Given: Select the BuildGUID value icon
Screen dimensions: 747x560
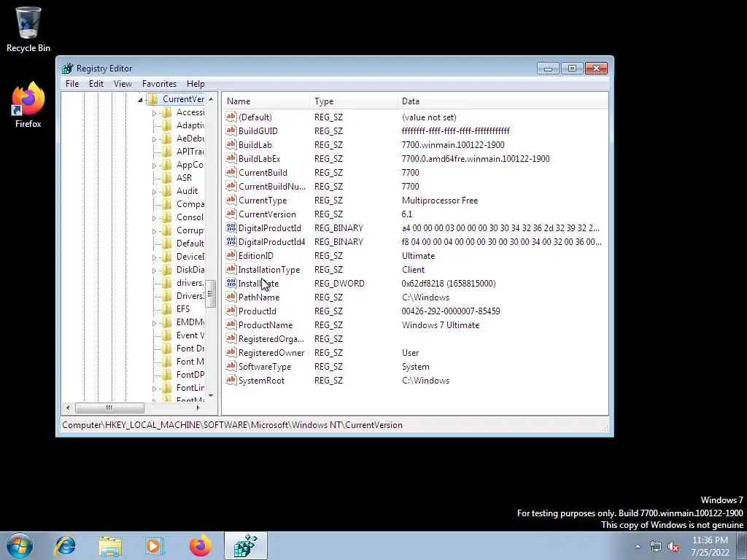Looking at the screenshot, I should pyautogui.click(x=231, y=131).
